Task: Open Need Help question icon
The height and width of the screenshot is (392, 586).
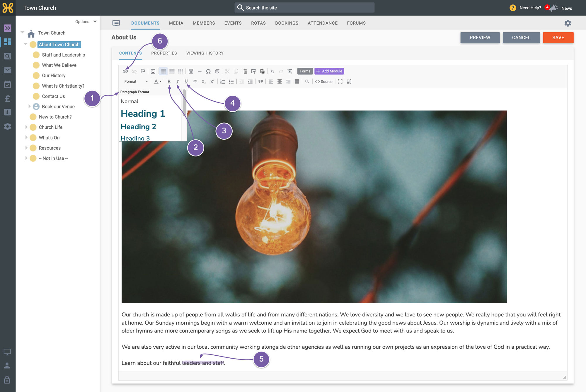Action: tap(513, 8)
